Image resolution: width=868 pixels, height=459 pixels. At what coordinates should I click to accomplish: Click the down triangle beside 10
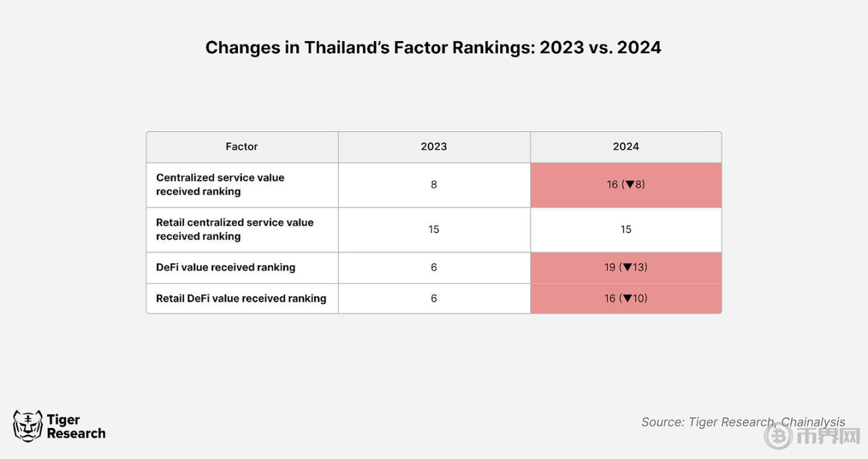(x=626, y=299)
